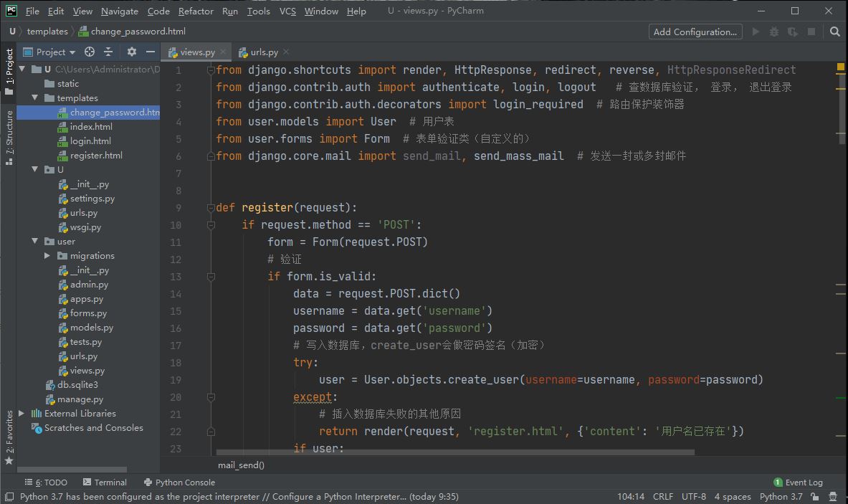
Task: Expand the migrations folder
Action: 47,255
